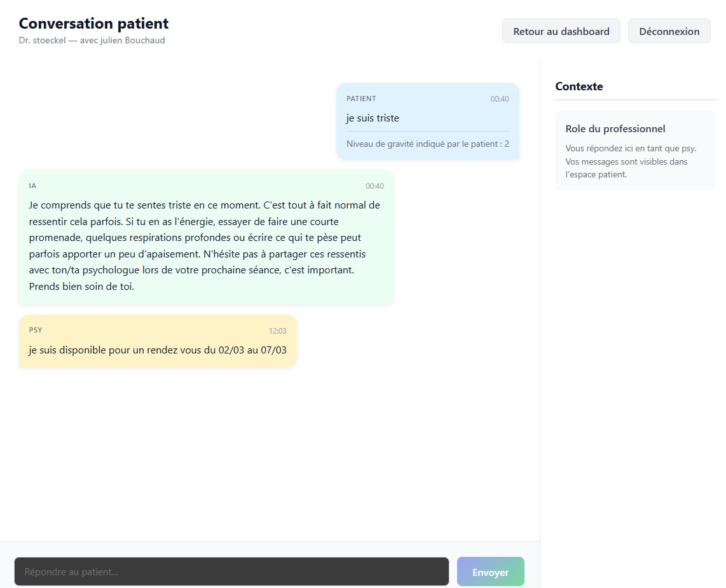Image resolution: width=726 pixels, height=588 pixels.
Task: Click the PSY appointment availability message text
Action: [157, 350]
